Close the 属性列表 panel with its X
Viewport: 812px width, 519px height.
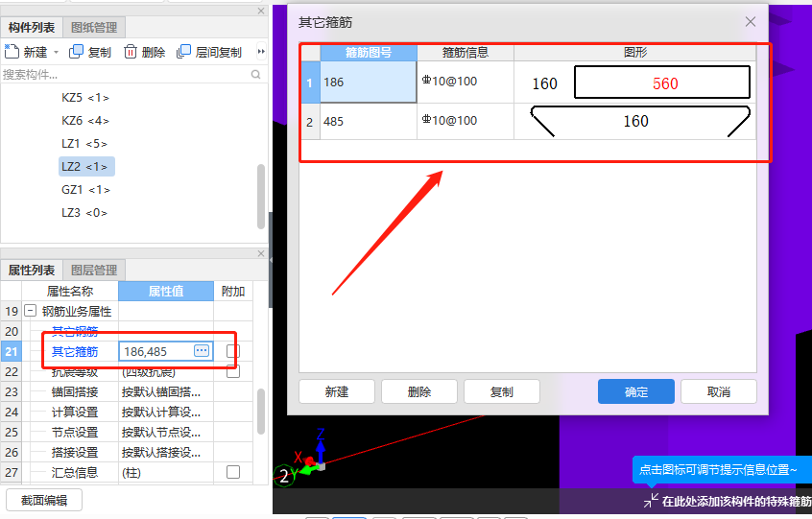point(261,253)
